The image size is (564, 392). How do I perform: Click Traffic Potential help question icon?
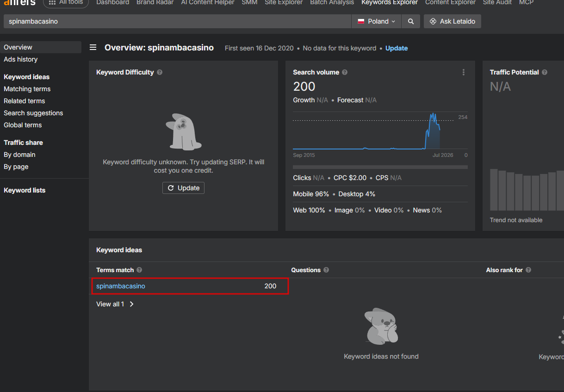[x=545, y=72]
